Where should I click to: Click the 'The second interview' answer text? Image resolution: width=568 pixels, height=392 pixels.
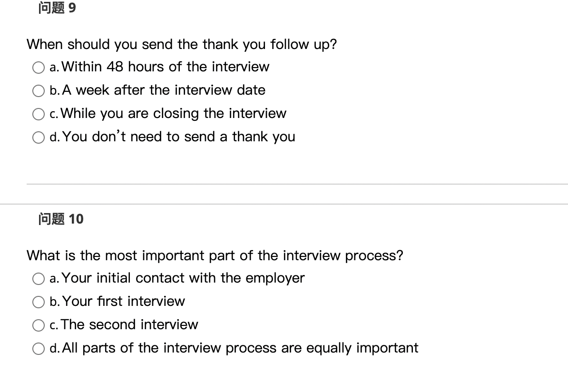130,324
